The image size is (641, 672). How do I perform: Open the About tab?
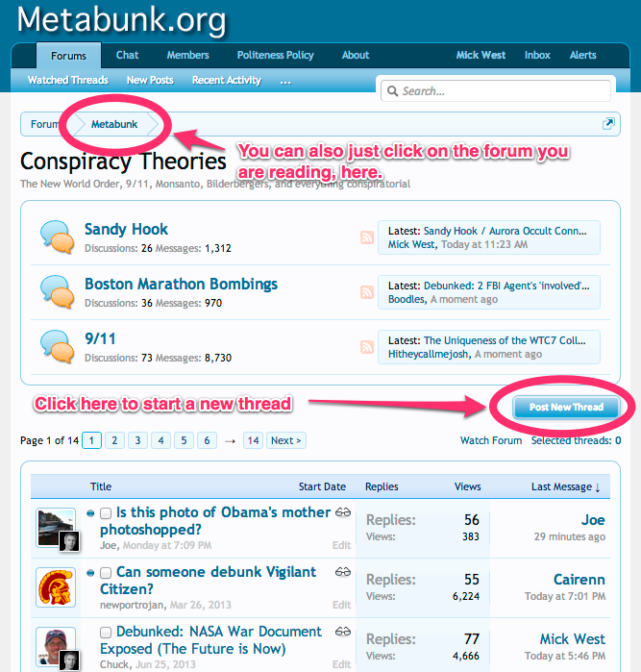pyautogui.click(x=356, y=55)
